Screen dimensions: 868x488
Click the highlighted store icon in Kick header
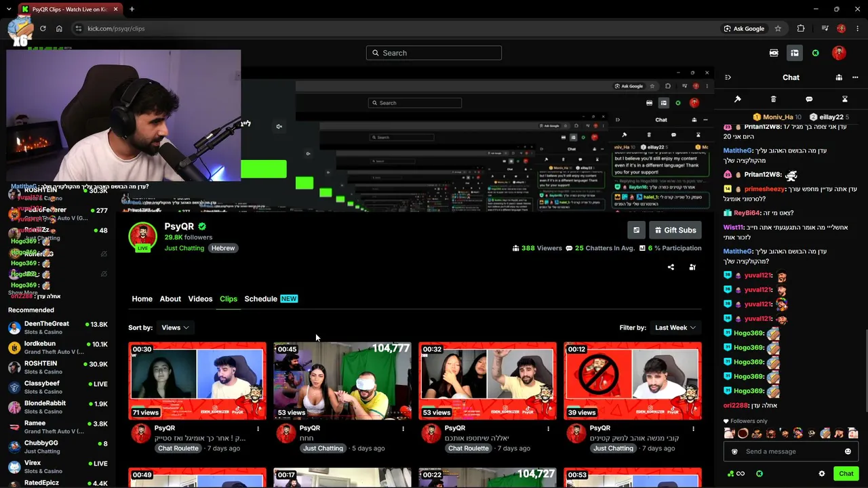point(794,53)
